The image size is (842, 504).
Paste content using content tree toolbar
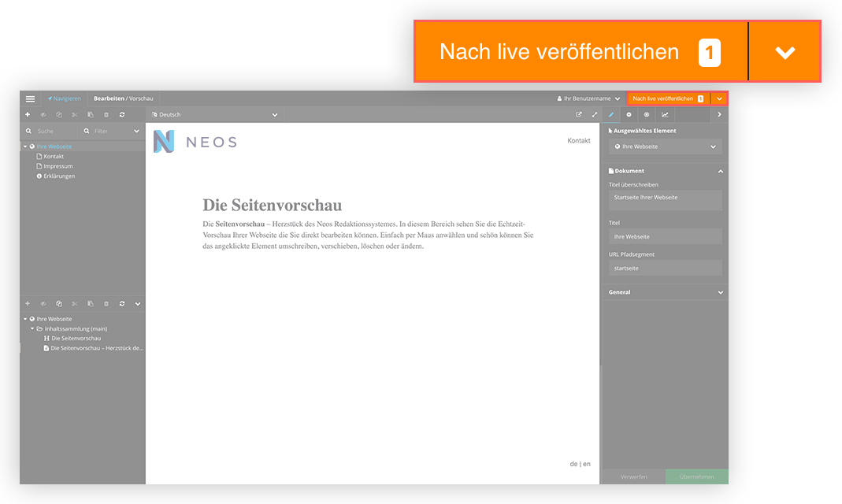[x=91, y=304]
